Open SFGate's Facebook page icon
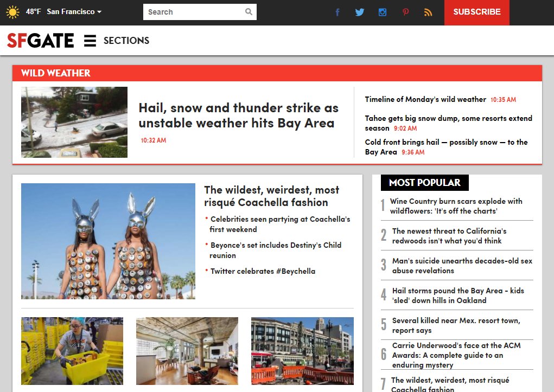The height and width of the screenshot is (392, 554). (337, 11)
